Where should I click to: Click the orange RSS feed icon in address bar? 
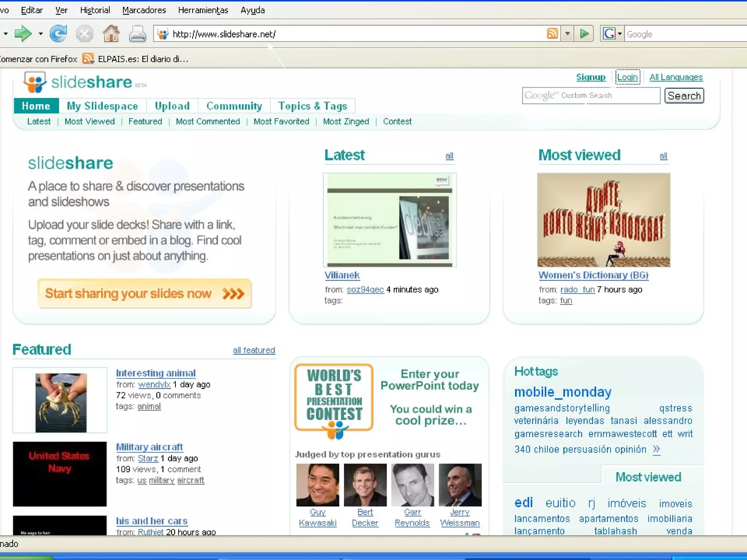(x=552, y=34)
